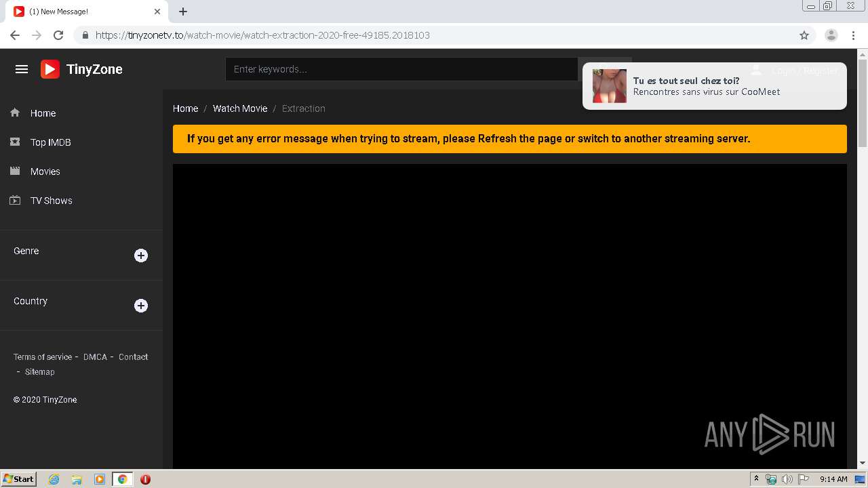Click the TV Shows play icon

click(x=15, y=201)
